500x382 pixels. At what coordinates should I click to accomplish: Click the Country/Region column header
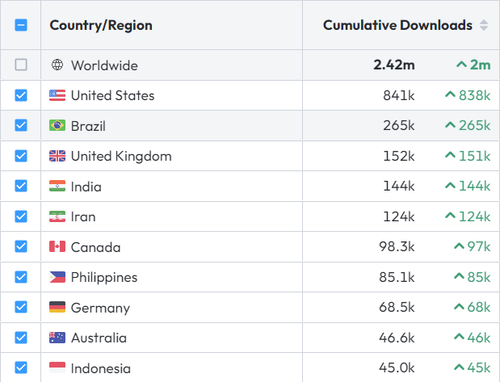click(101, 25)
